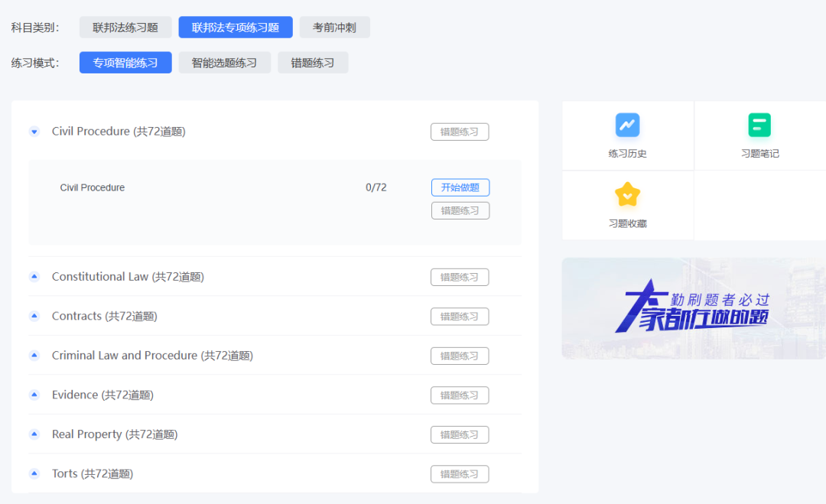826x504 pixels.
Task: Open the 习题收藏 star favorites icon
Action: coord(627,195)
